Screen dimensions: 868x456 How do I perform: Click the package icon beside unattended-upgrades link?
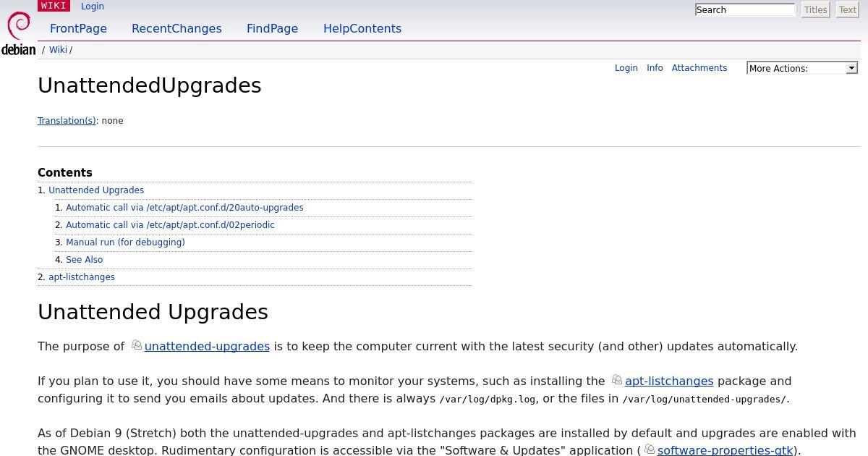pyautogui.click(x=137, y=345)
